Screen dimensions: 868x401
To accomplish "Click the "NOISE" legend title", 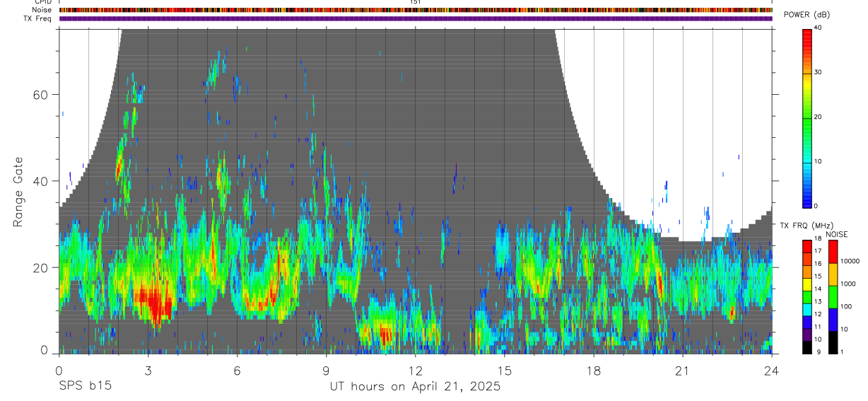I will 836,234.
